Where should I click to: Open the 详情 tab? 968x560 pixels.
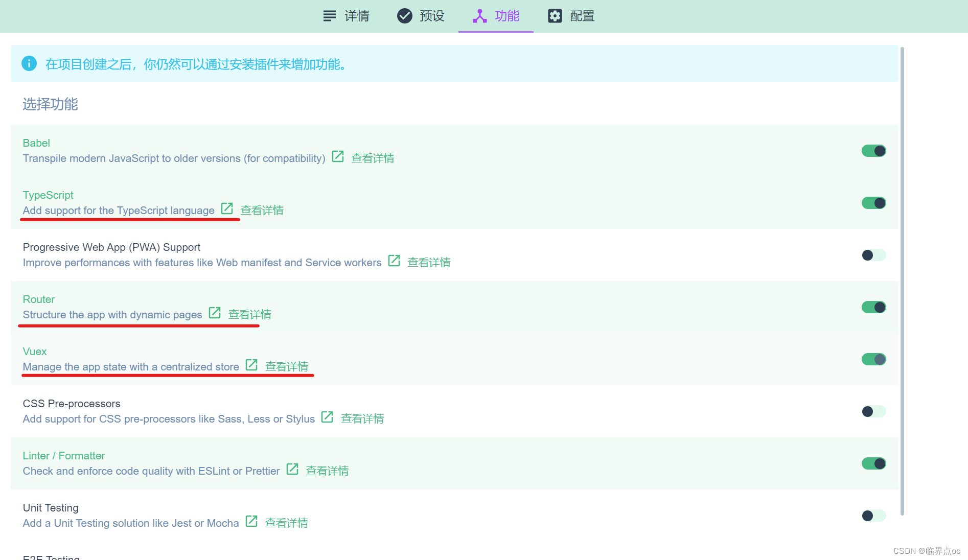pos(346,16)
